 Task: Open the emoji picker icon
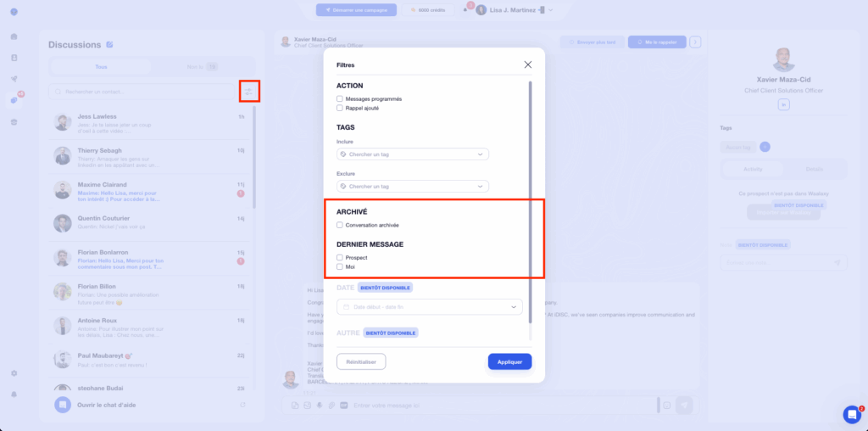click(x=666, y=406)
